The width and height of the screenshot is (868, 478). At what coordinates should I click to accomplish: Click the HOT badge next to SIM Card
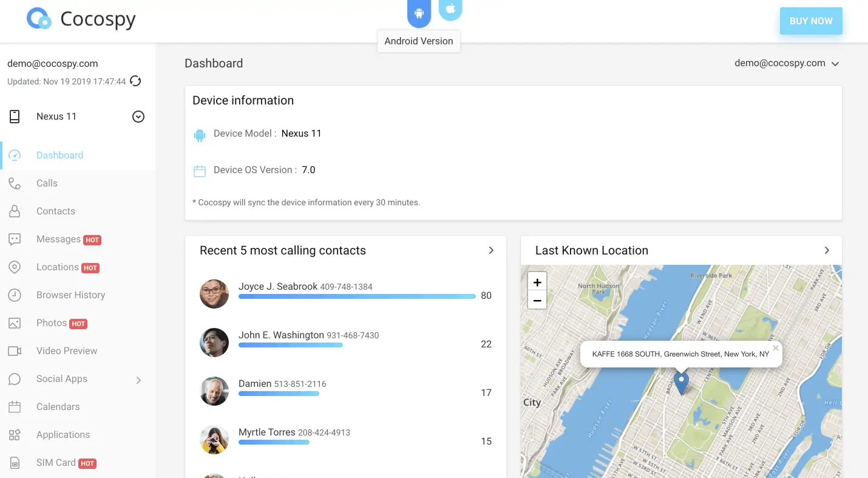pos(87,463)
